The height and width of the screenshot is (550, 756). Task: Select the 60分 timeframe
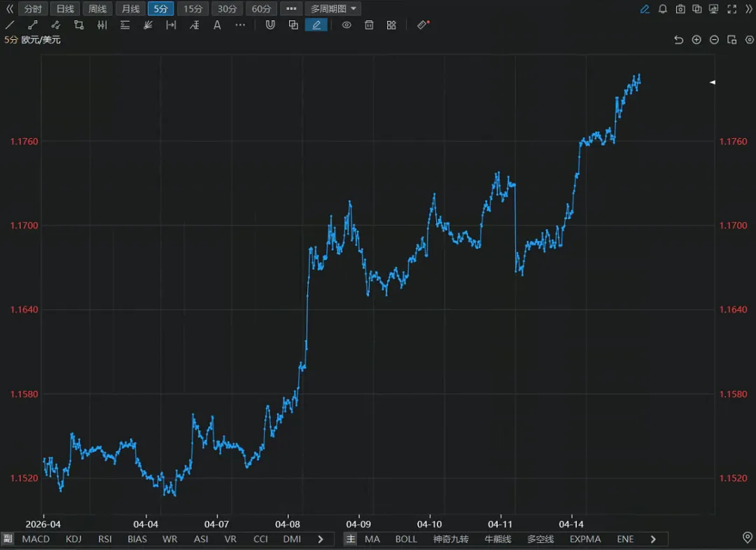[x=261, y=8]
